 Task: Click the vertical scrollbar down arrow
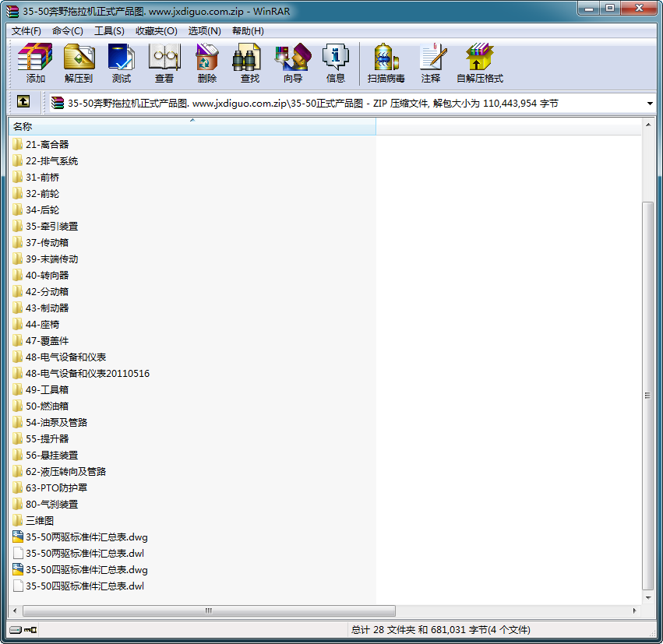647,597
